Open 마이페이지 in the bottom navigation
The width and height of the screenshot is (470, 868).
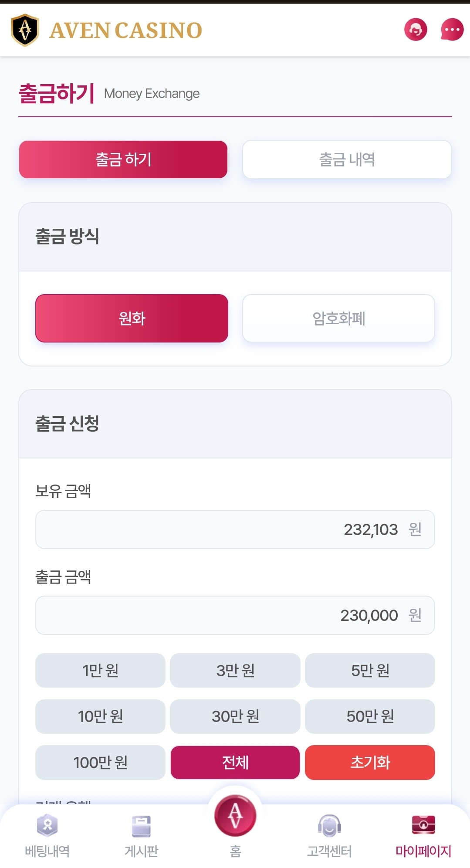pyautogui.click(x=423, y=835)
